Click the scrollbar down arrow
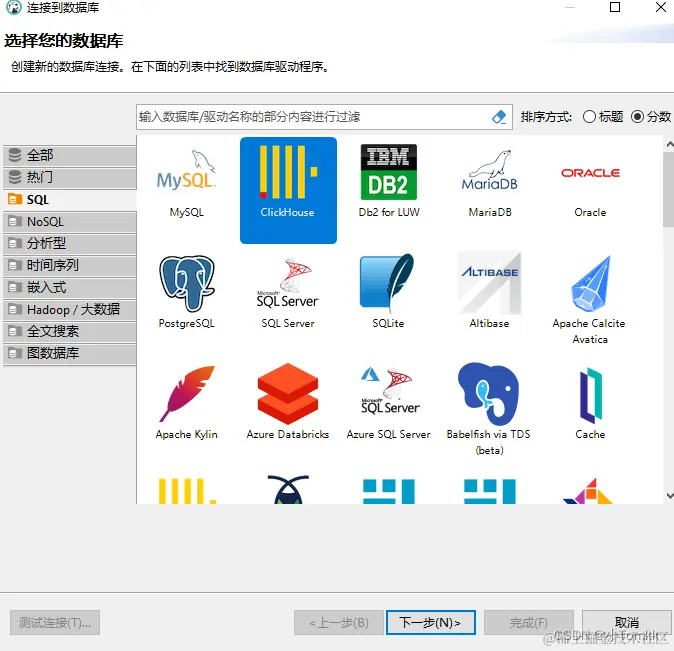674x651 pixels. point(669,496)
